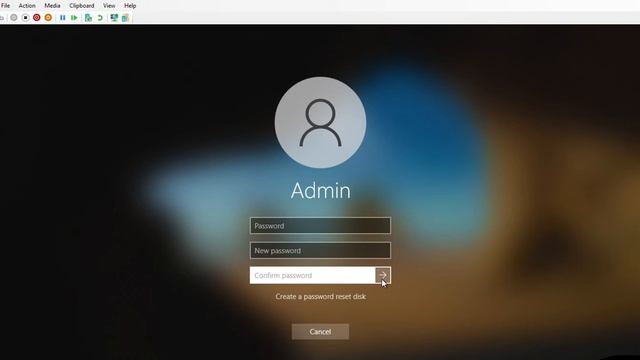640x360 pixels.
Task: Click the last toolbar icon after the monitor
Action: pos(125,18)
